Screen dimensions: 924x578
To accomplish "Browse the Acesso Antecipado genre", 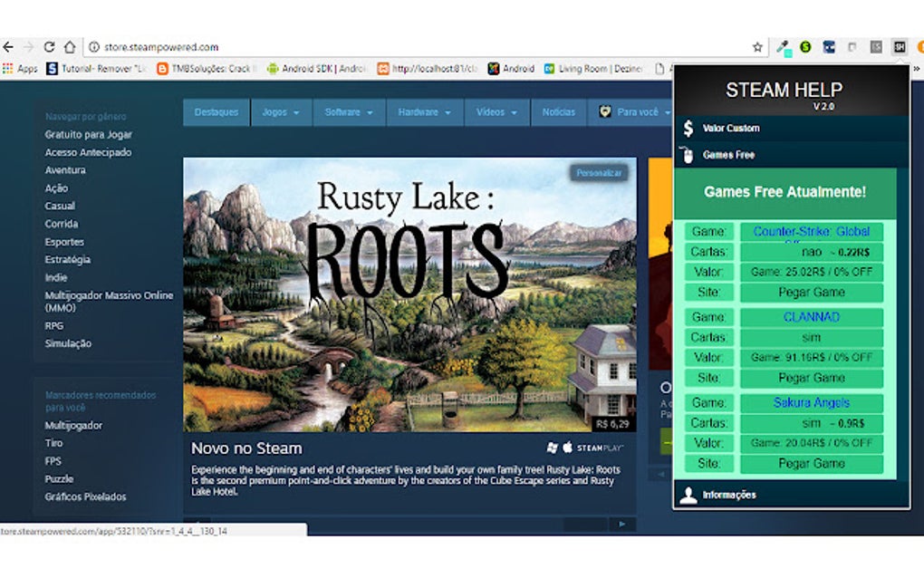I will 88,152.
